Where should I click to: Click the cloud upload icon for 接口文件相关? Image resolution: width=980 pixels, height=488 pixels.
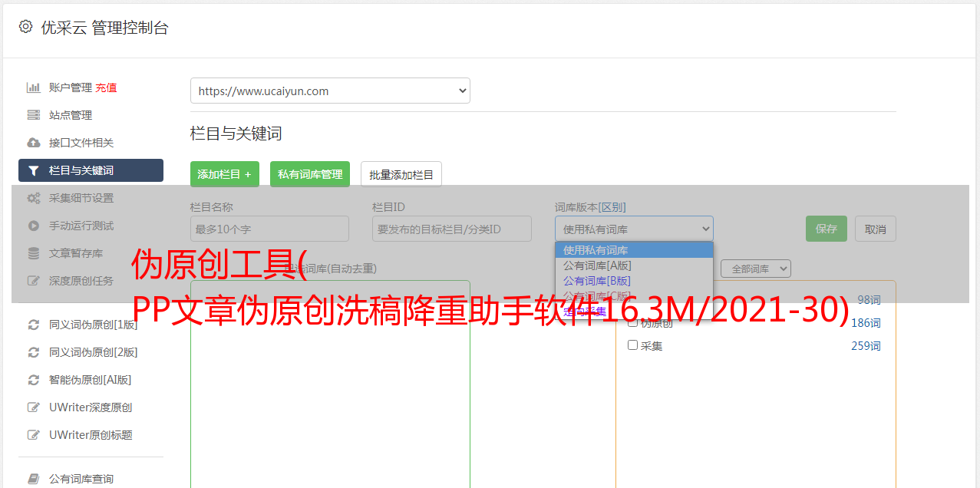pos(34,143)
